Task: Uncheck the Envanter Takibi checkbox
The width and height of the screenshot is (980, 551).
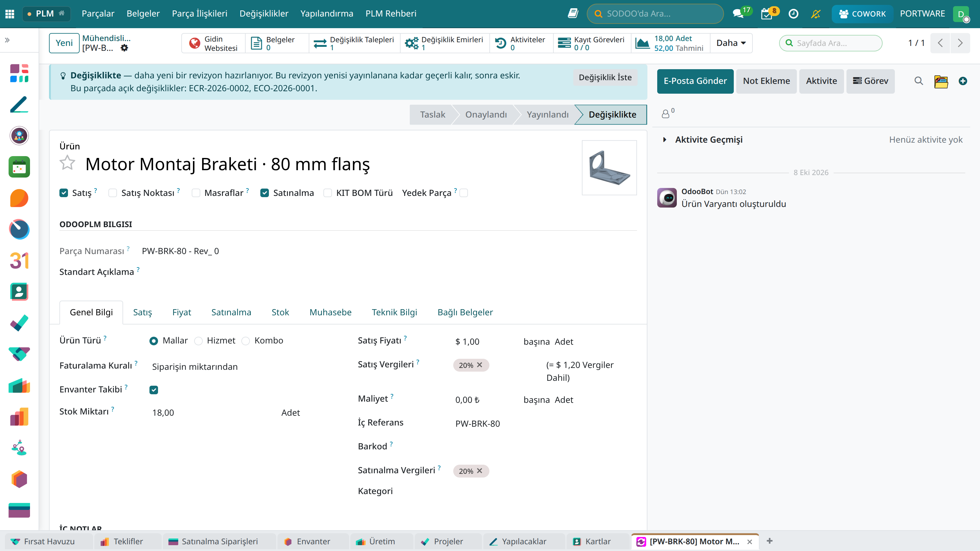Action: click(x=154, y=390)
